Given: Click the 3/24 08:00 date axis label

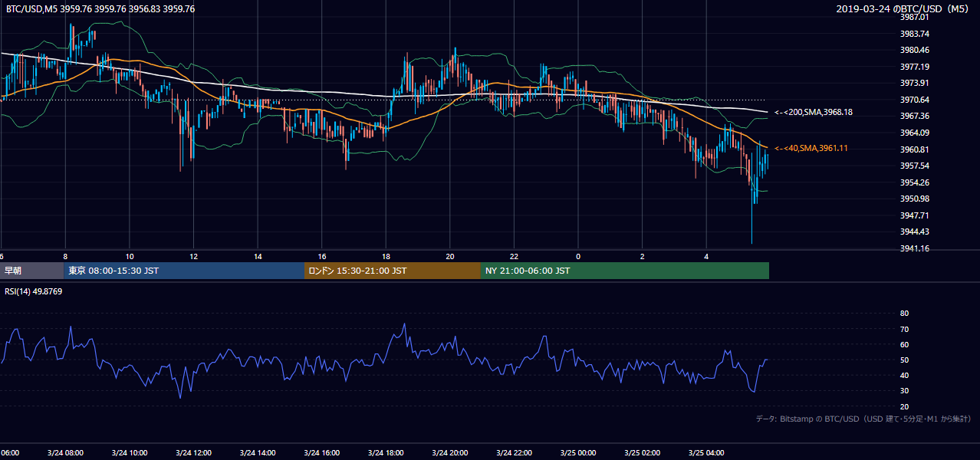Looking at the screenshot, I should coord(65,453).
